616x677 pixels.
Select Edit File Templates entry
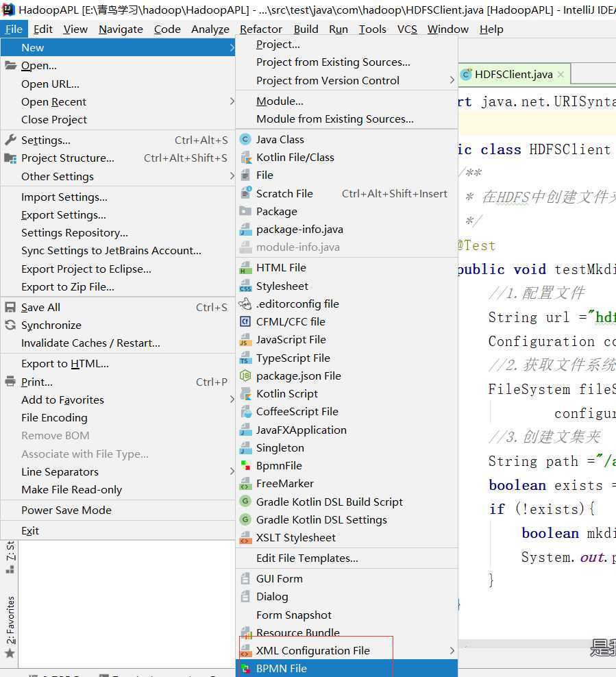click(307, 558)
